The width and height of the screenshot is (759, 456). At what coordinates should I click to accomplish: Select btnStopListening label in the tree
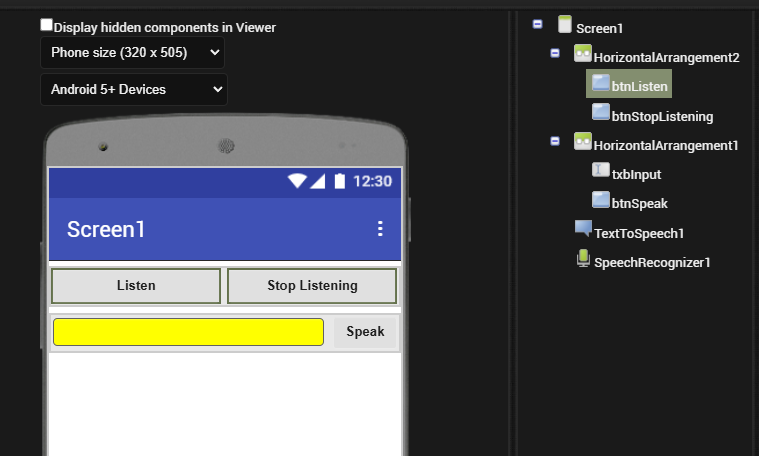click(662, 117)
